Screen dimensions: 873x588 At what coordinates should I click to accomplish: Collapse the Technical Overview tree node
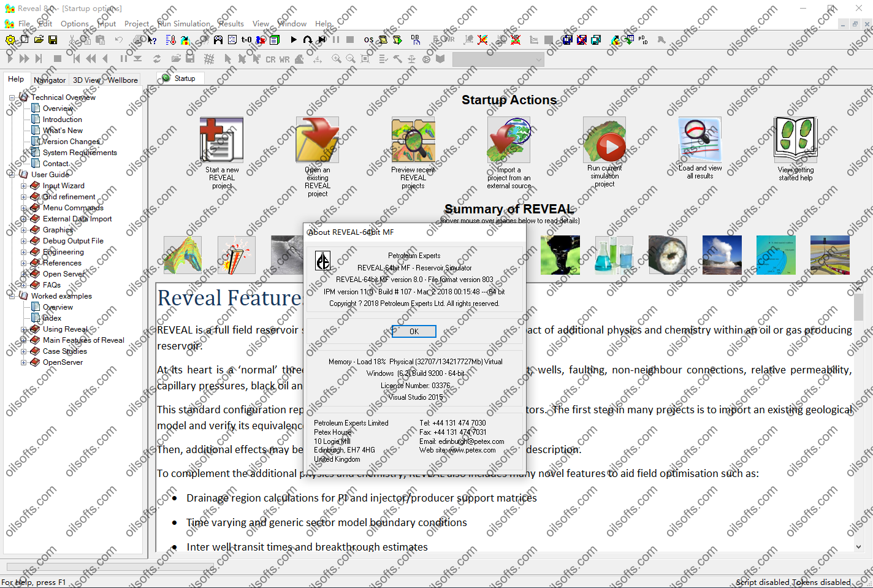tap(12, 97)
